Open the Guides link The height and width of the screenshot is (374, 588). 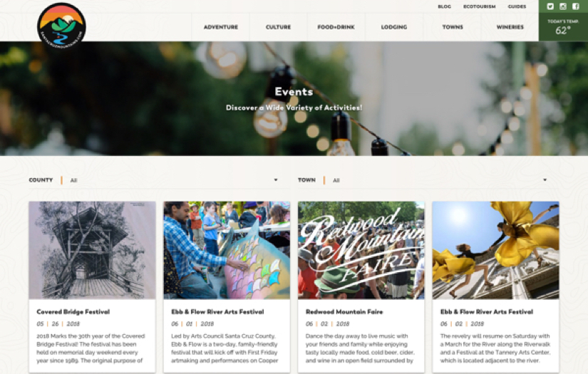[x=517, y=6]
